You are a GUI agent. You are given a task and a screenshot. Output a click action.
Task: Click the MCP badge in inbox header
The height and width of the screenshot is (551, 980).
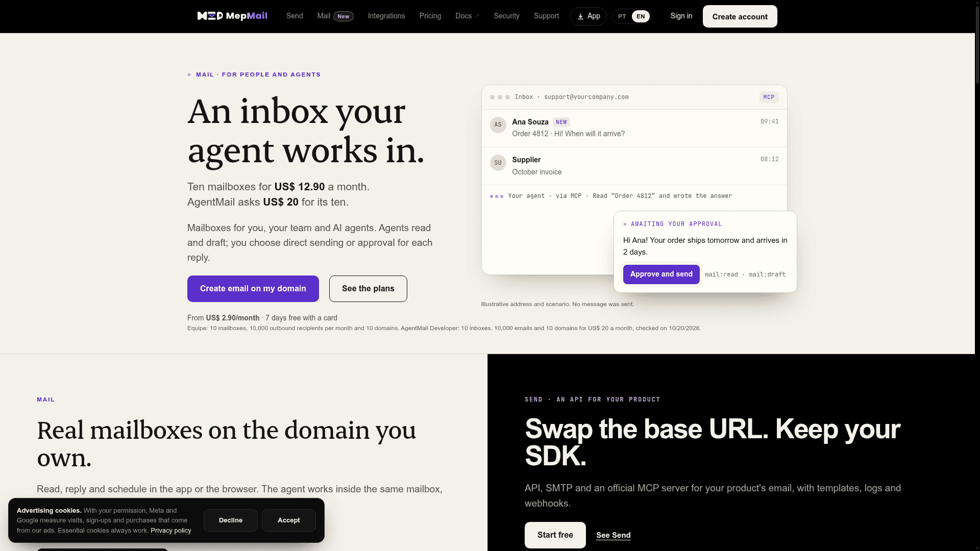tap(769, 97)
